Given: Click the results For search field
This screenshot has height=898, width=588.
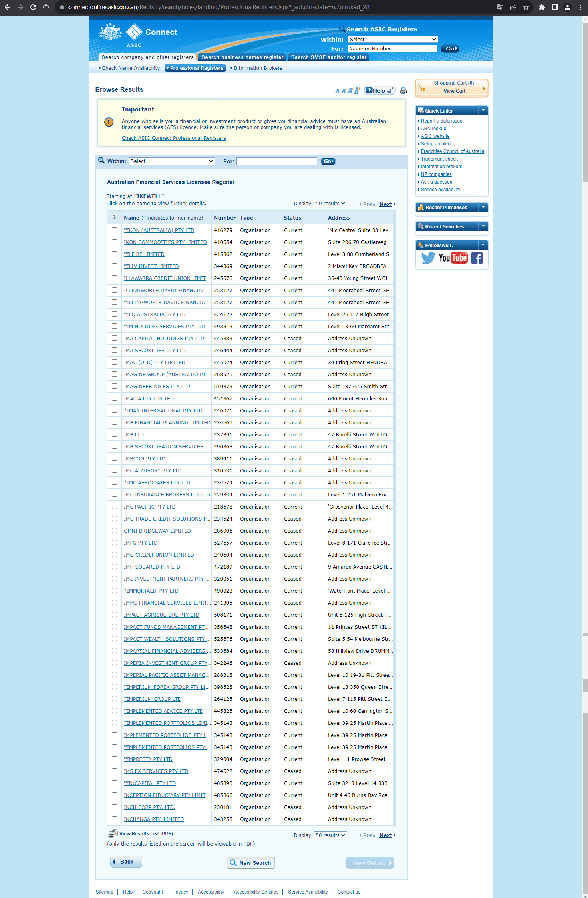Looking at the screenshot, I should click(277, 161).
